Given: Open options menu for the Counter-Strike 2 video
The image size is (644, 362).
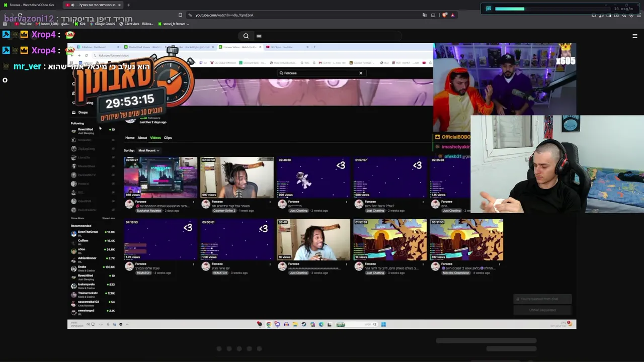Looking at the screenshot, I should (270, 202).
